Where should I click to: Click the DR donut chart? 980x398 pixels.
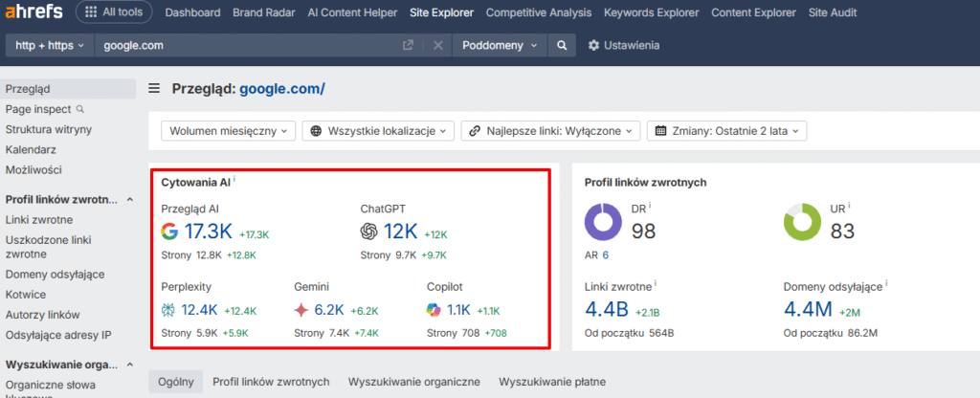pos(603,222)
